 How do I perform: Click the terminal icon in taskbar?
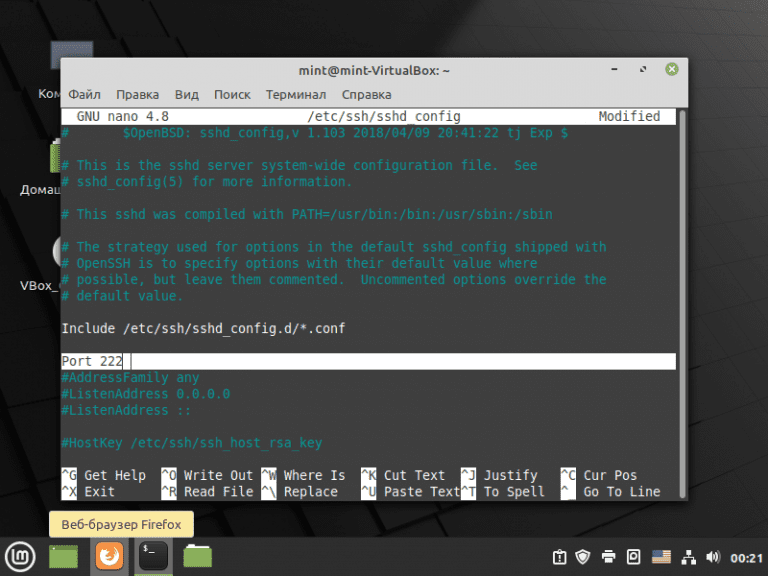153,556
